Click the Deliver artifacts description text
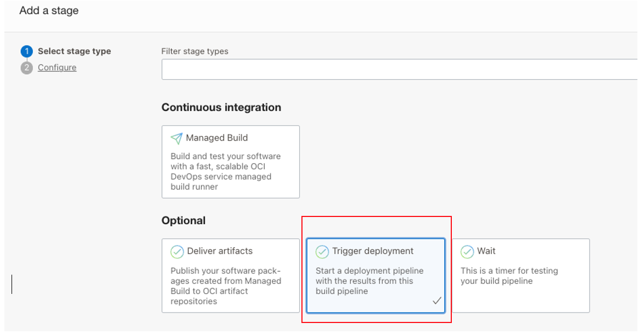The height and width of the screenshot is (334, 644). point(226,286)
